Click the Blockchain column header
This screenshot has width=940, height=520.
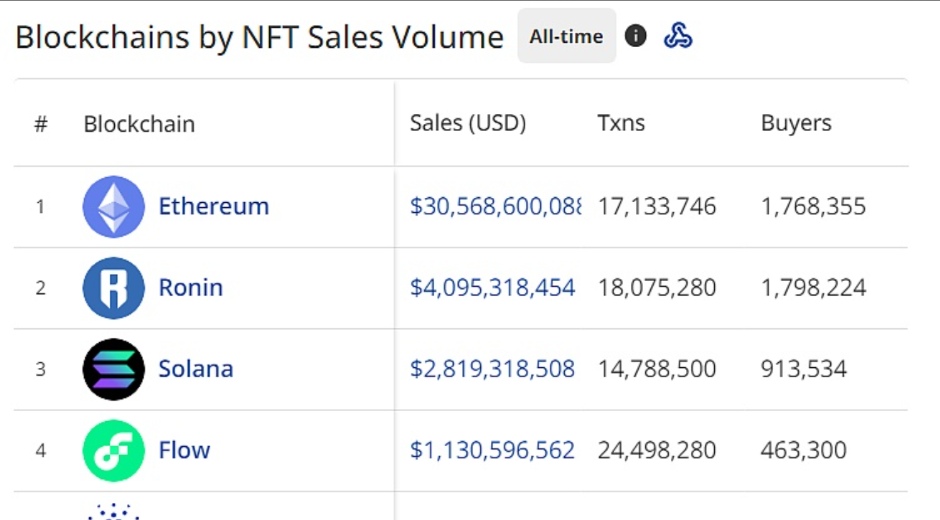point(139,125)
